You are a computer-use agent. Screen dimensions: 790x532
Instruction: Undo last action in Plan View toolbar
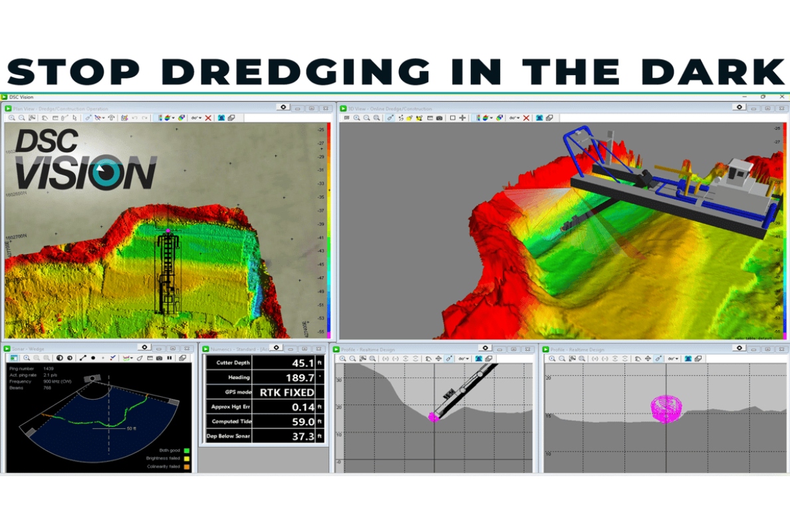tap(134, 118)
